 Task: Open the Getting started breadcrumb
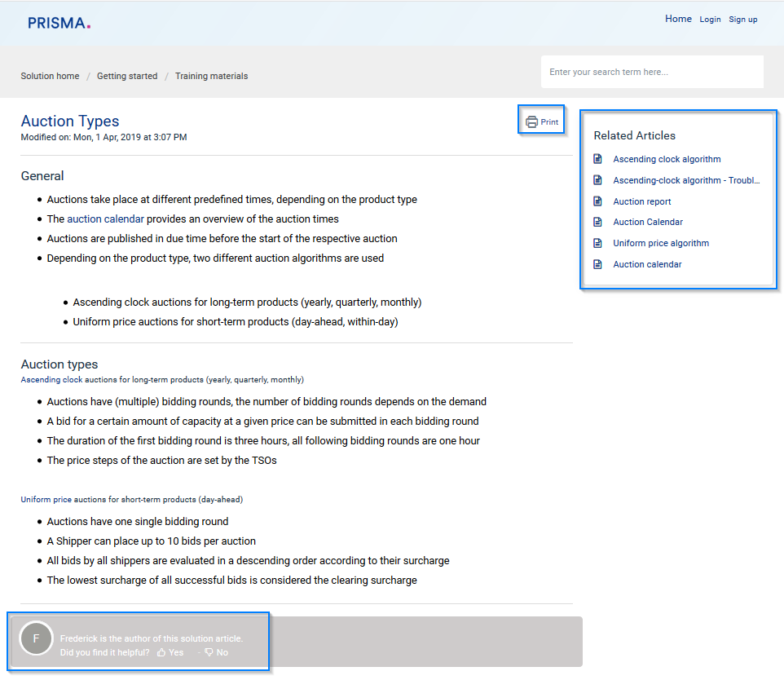click(127, 76)
